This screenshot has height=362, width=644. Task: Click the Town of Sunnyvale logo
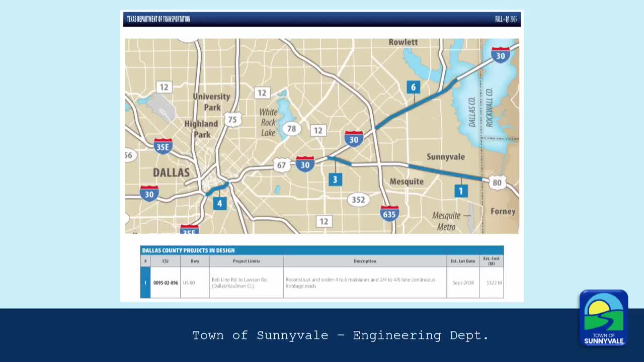click(x=604, y=318)
